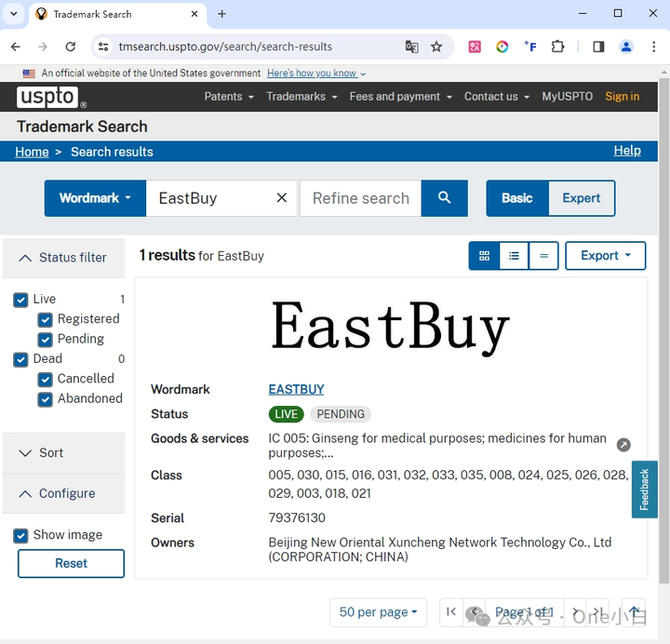Switch to grid card view
The width and height of the screenshot is (670, 644).
click(x=484, y=256)
